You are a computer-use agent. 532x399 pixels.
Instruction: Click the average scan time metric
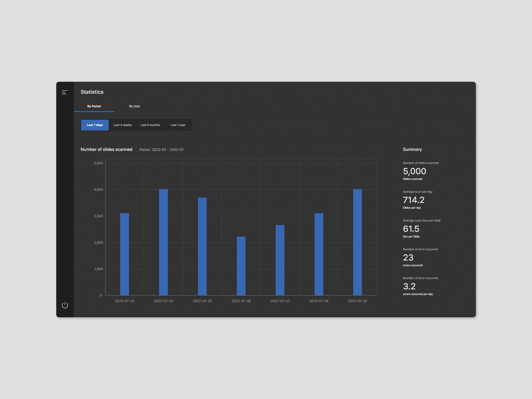click(x=412, y=229)
